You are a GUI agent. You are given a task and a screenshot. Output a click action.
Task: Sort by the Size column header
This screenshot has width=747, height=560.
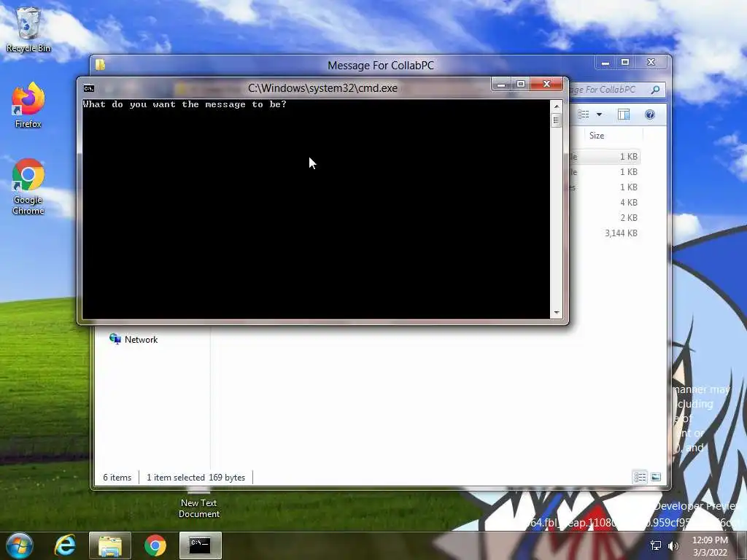tap(613, 136)
